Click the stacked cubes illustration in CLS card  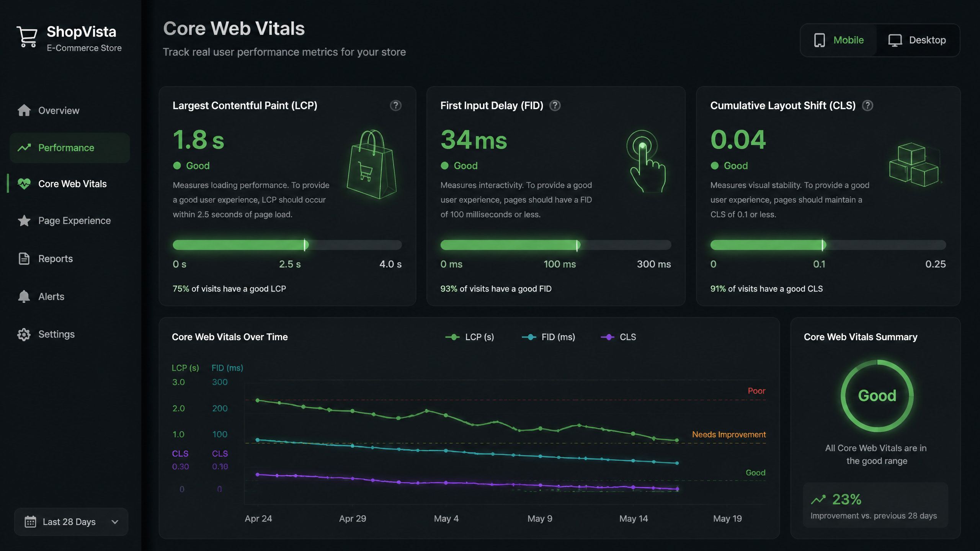coord(915,165)
